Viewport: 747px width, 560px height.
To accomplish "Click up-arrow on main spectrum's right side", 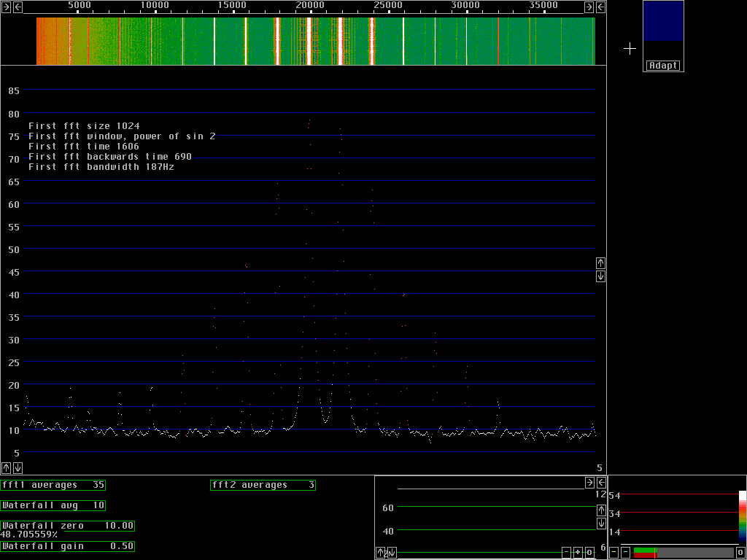I will tap(601, 262).
